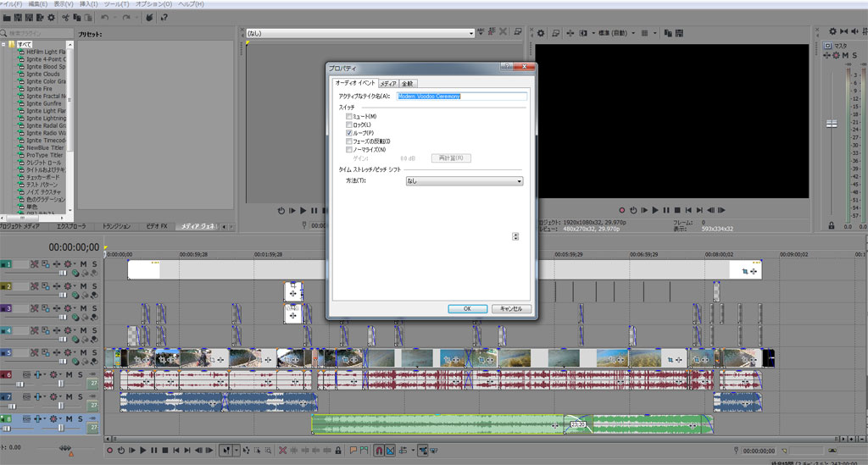The image size is (868, 465).
Task: Click the active take name input field
Action: (x=462, y=97)
